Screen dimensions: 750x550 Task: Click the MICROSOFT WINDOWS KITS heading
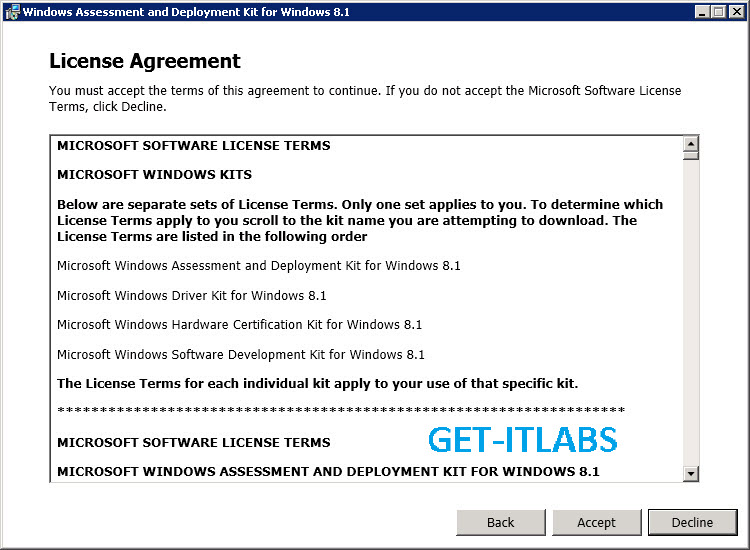154,175
